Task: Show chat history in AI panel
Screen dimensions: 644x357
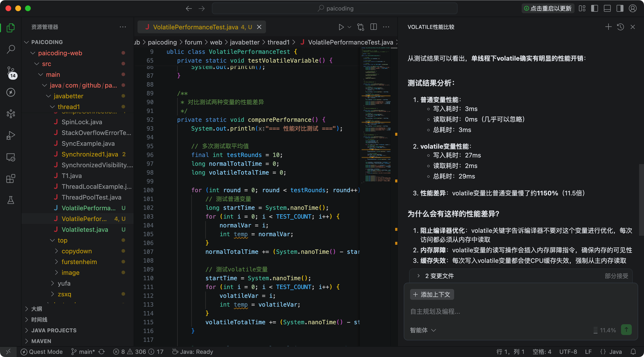Action: pos(621,27)
